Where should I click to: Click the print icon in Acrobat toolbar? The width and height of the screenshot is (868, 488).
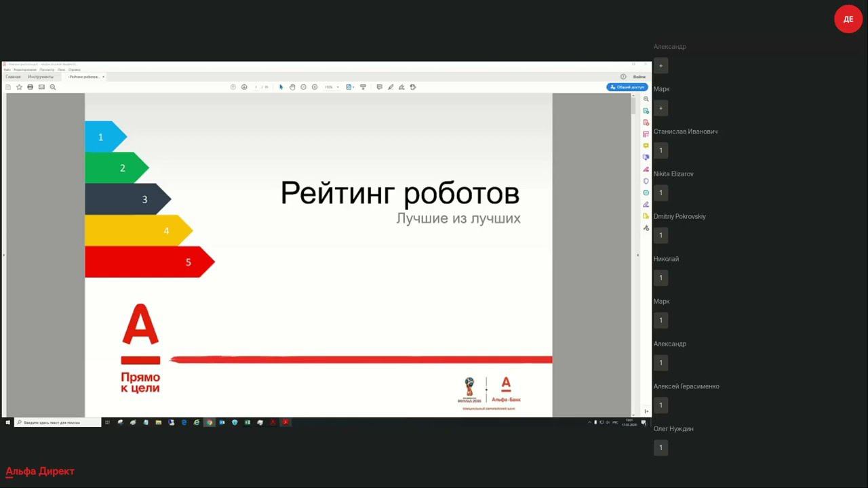[30, 87]
